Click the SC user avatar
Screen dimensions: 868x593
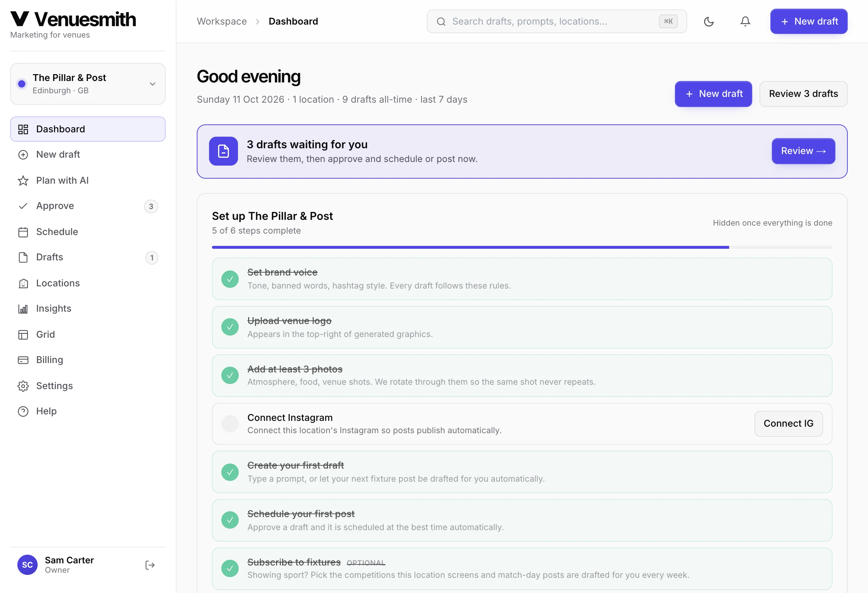click(x=27, y=565)
